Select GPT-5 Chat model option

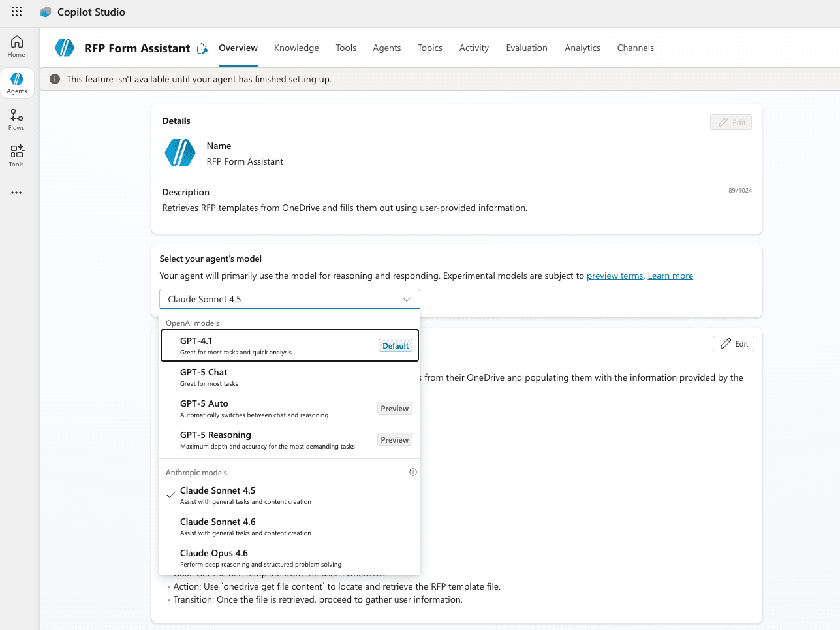pyautogui.click(x=290, y=377)
